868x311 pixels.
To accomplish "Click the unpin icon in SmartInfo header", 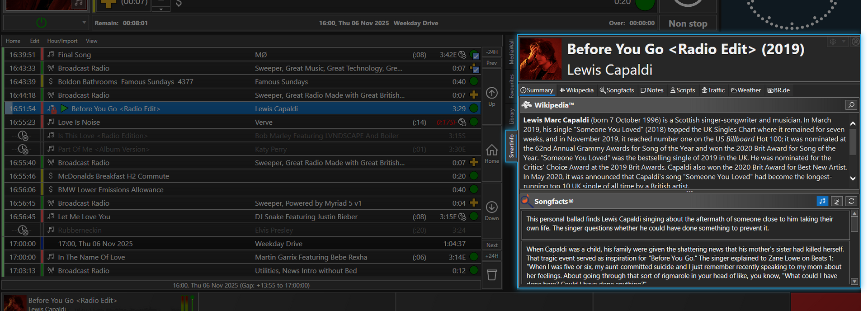I will (x=855, y=41).
